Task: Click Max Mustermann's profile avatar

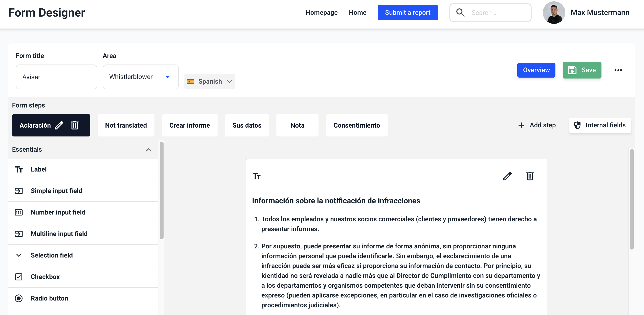Action: point(554,12)
